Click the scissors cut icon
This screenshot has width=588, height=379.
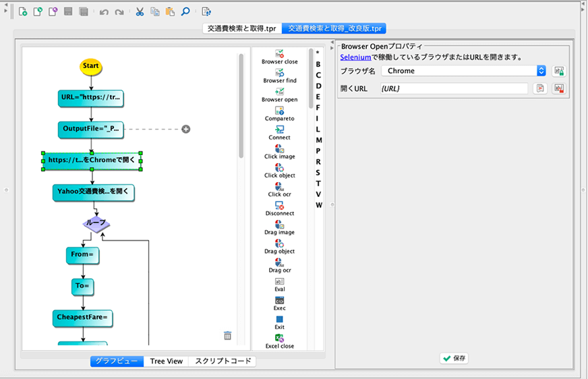pos(140,11)
